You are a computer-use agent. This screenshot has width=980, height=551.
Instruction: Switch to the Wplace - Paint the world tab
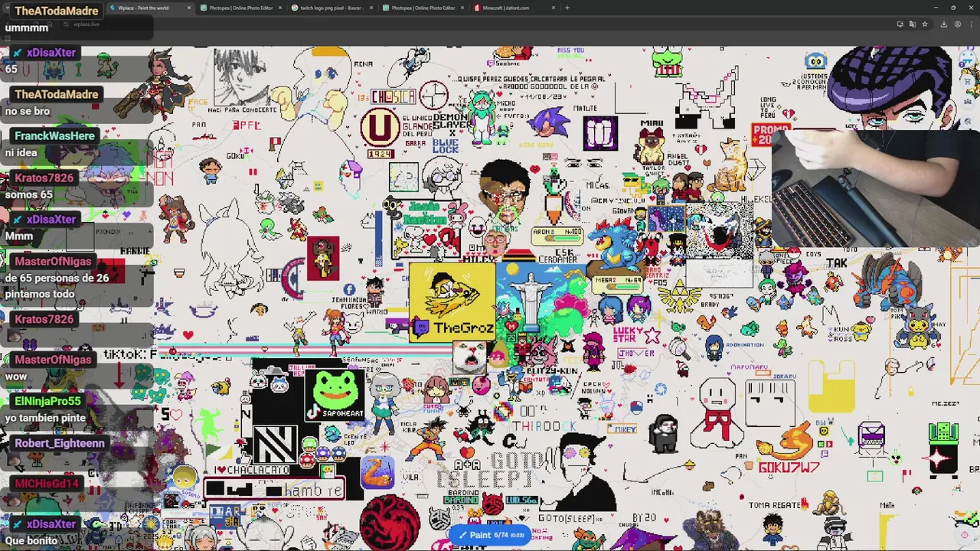pyautogui.click(x=149, y=8)
